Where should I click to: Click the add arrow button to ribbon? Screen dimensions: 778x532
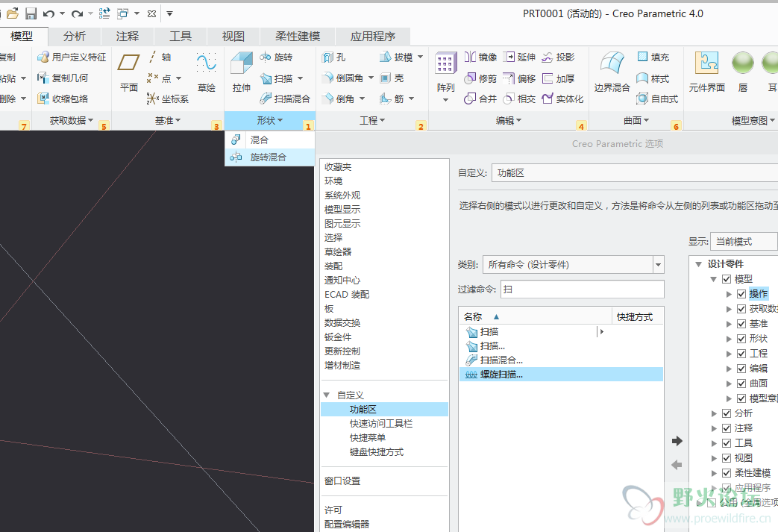(677, 441)
